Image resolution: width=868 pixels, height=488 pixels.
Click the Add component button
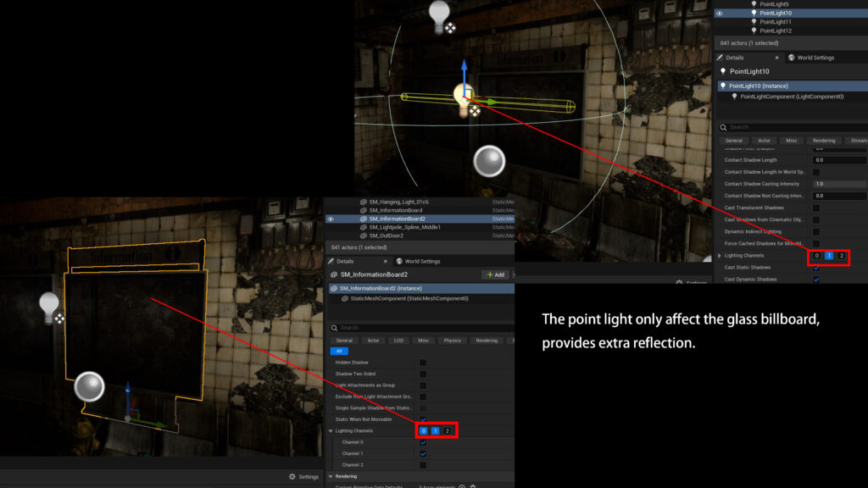pos(495,274)
